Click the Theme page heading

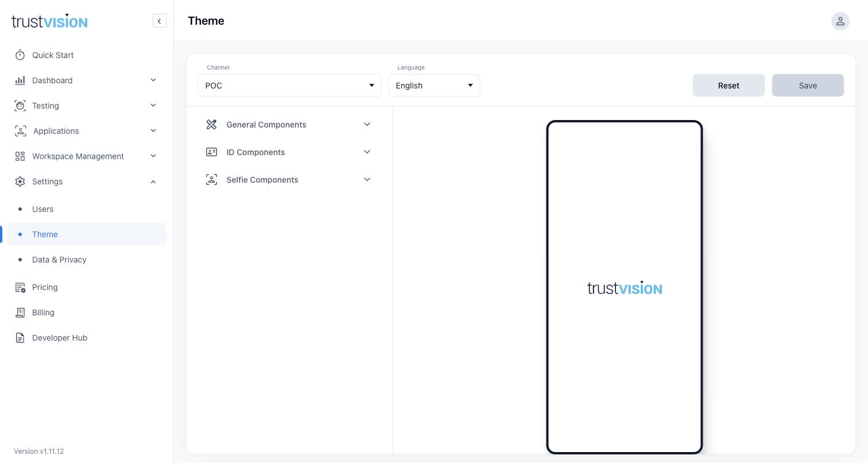click(x=206, y=21)
